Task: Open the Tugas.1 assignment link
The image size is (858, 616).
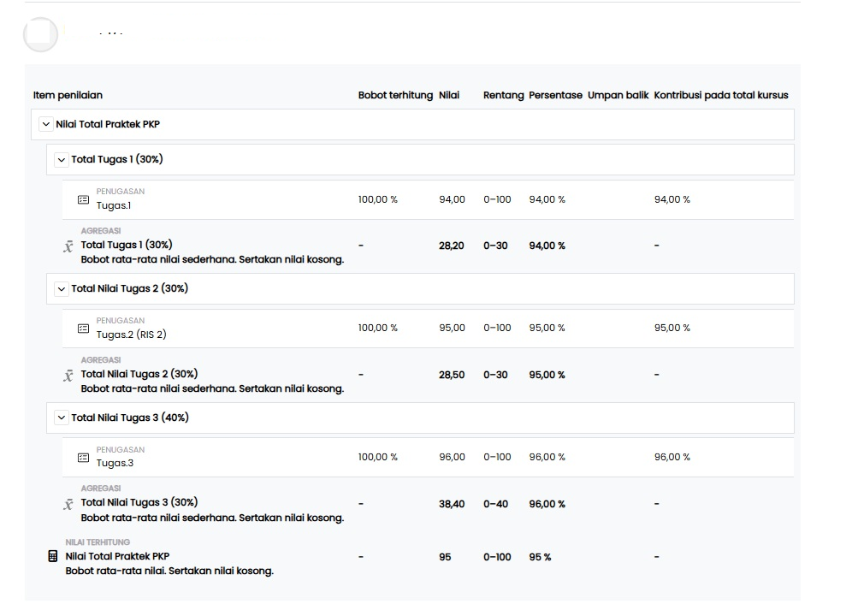Action: pos(113,205)
